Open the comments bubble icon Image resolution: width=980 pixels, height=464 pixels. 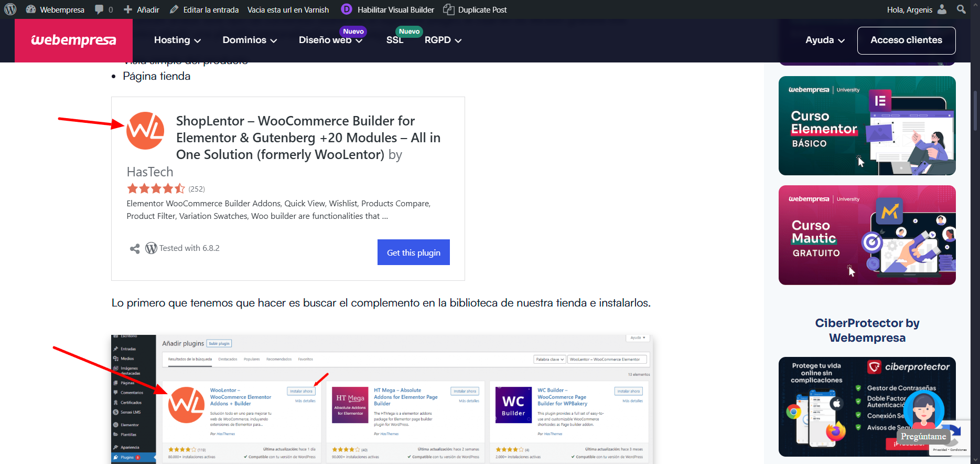[x=99, y=9]
